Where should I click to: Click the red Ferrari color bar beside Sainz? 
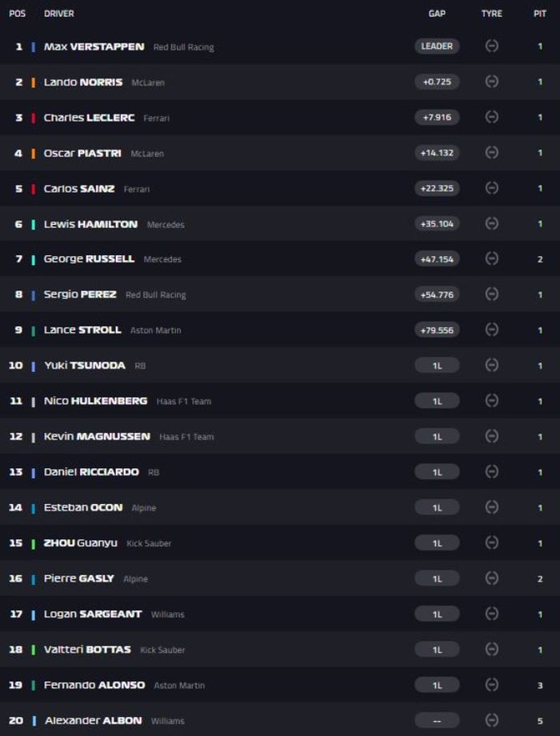pyautogui.click(x=34, y=189)
